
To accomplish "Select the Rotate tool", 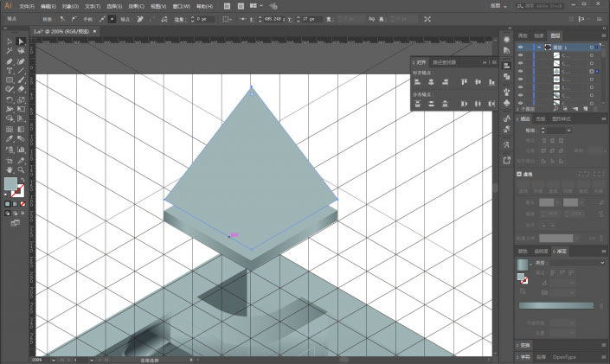I will 10,100.
